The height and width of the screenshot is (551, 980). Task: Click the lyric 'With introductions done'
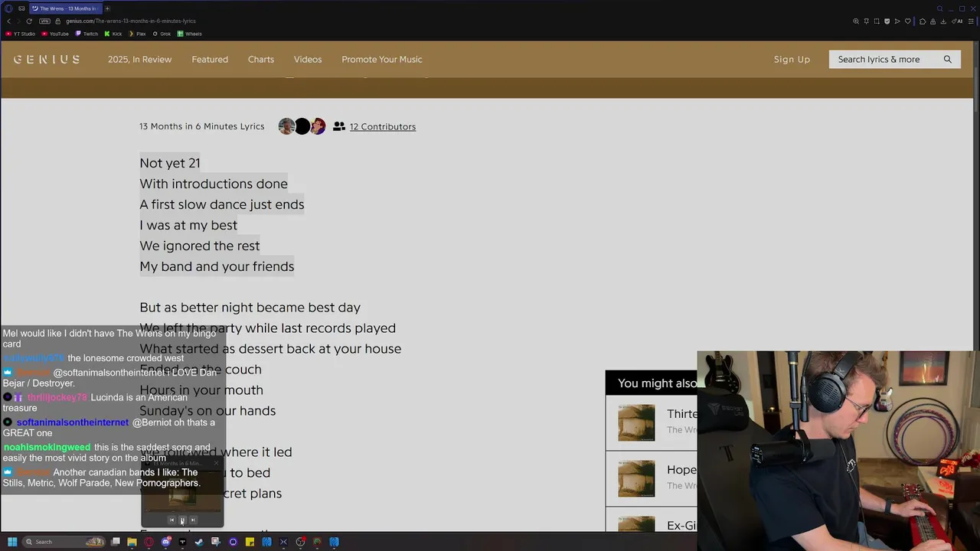[214, 184]
